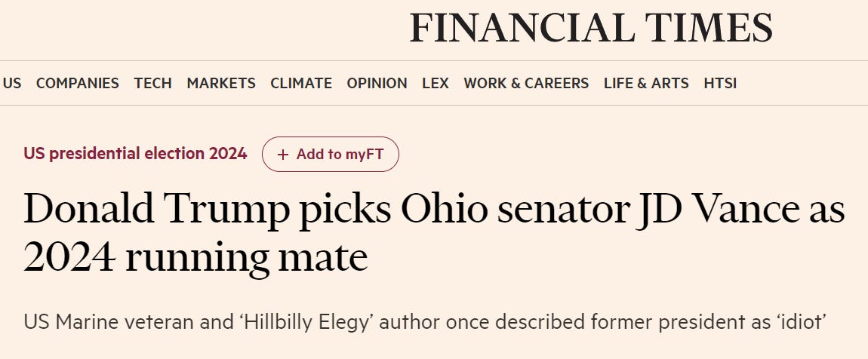Image resolution: width=868 pixels, height=359 pixels.
Task: Open the Companies section
Action: 77,84
